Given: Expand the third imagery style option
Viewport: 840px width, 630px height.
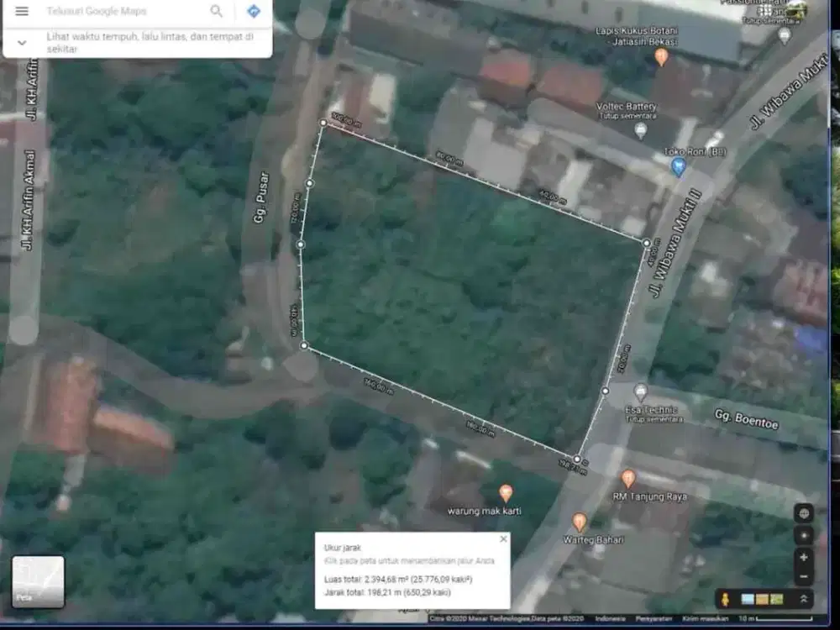Looking at the screenshot, I should click(776, 599).
